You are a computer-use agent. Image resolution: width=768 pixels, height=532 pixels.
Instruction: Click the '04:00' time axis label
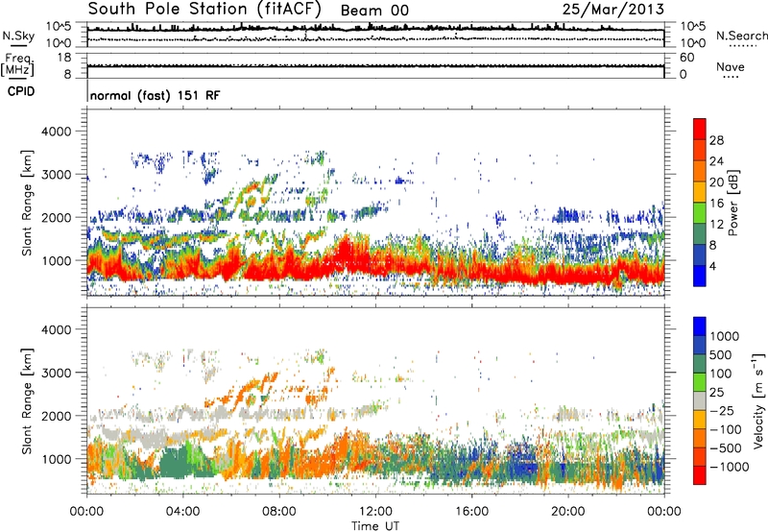[182, 511]
